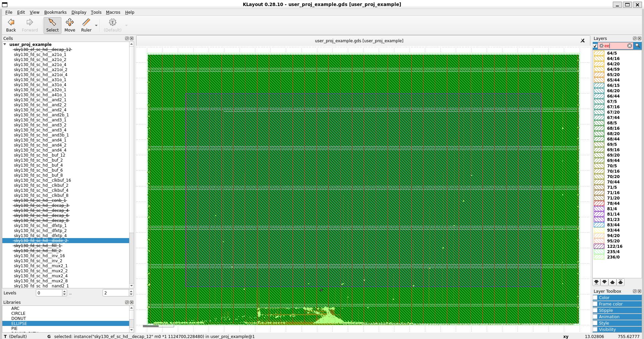
Task: Click the Back navigation arrow icon
Action: (11, 22)
